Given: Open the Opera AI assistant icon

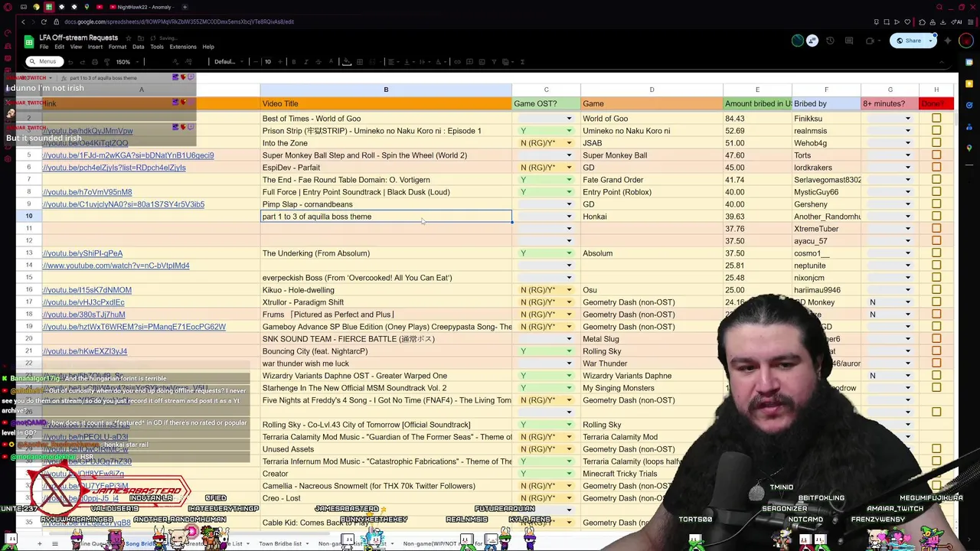Looking at the screenshot, I should (x=957, y=22).
